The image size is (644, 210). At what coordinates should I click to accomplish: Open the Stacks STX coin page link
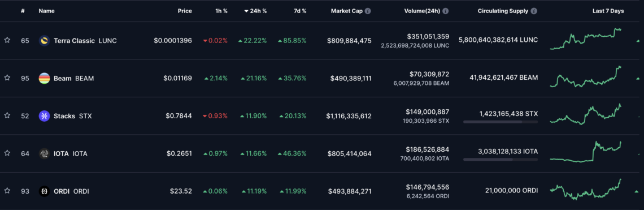73,116
